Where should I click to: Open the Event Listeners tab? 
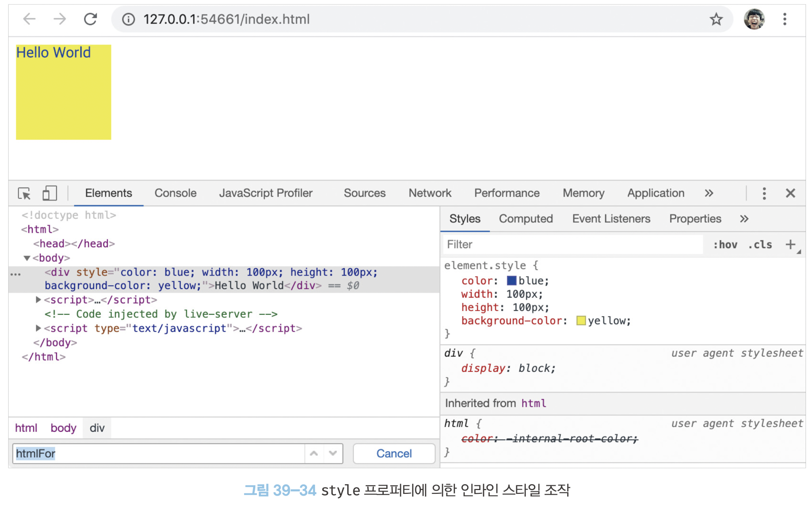pos(611,219)
